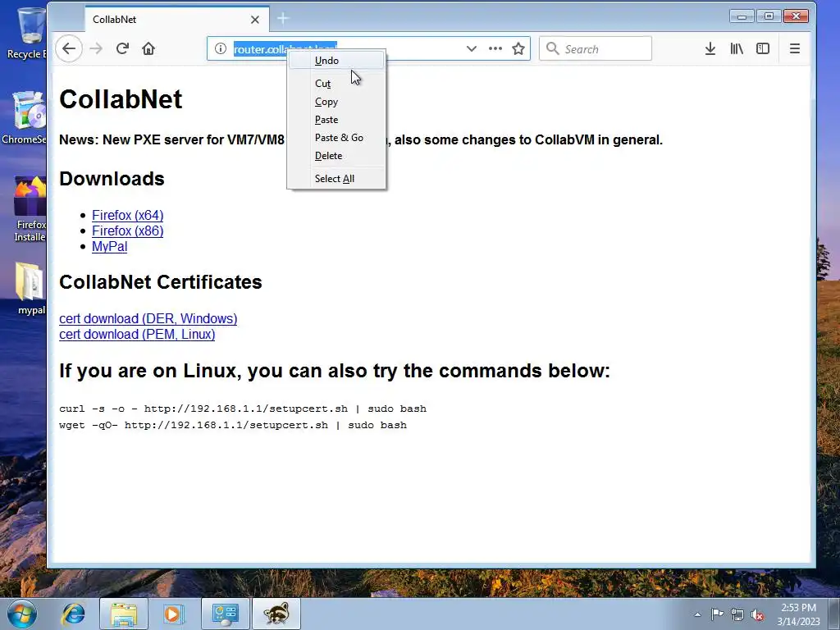Click the CollabNet page heading

[x=121, y=99]
